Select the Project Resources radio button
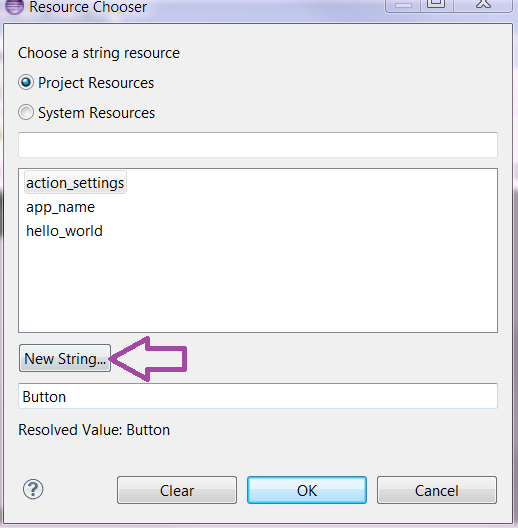518x528 pixels. click(26, 82)
